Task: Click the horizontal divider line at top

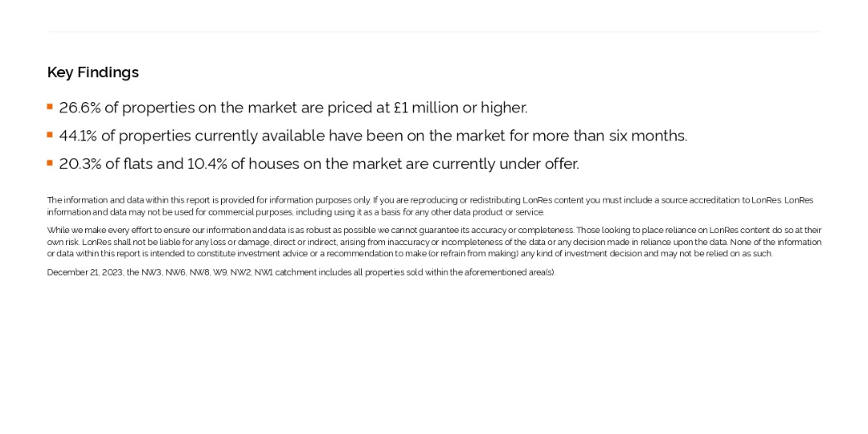Action: (434, 31)
